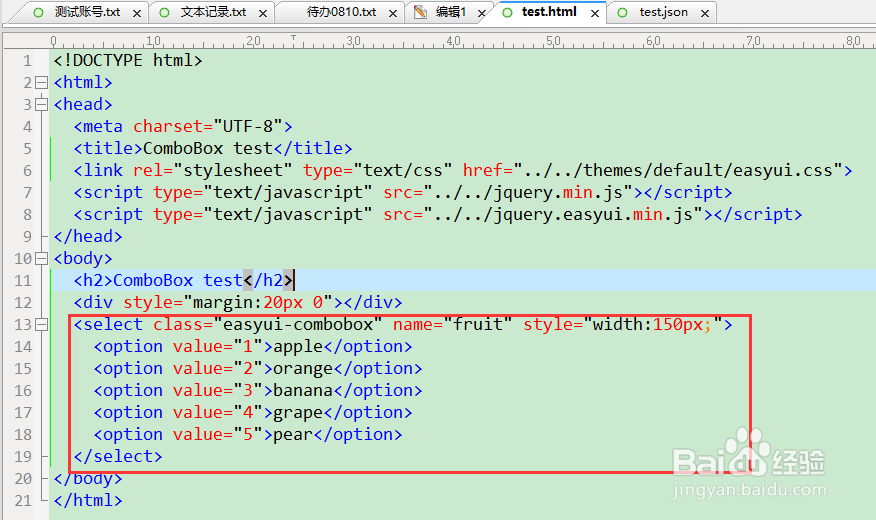
Task: Click line number 1 in the gutter
Action: pos(27,60)
